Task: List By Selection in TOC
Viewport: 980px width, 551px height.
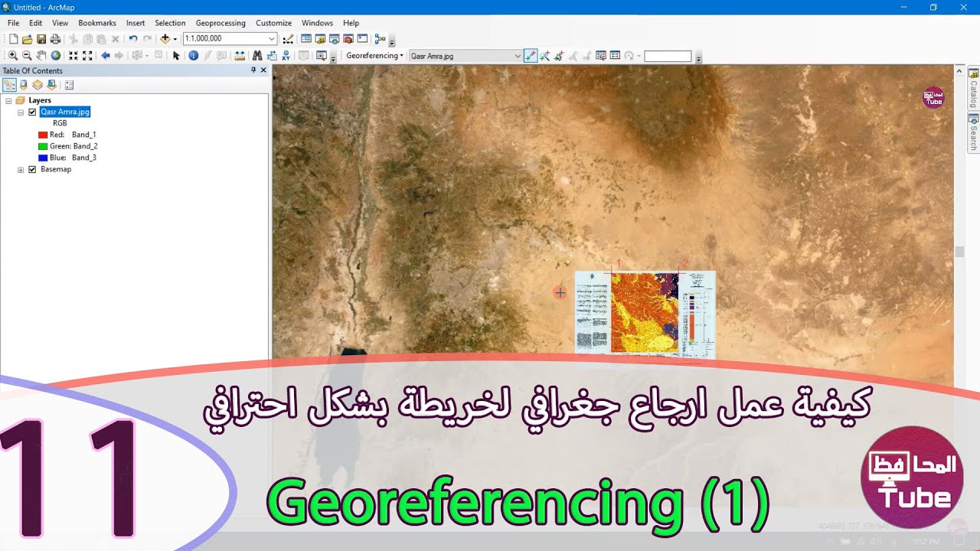Action: pos(51,85)
